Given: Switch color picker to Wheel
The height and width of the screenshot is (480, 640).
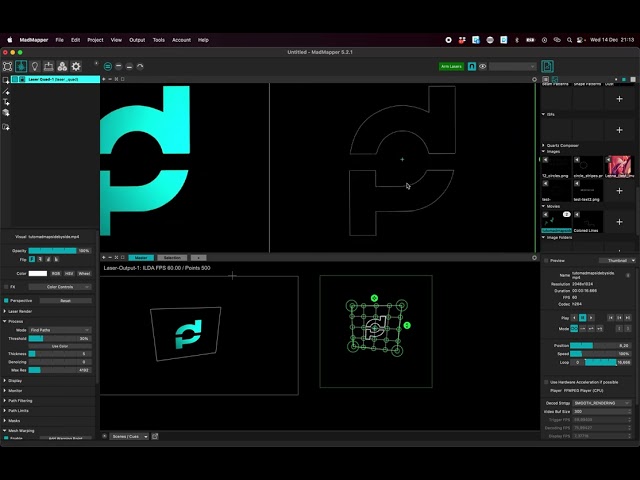Looking at the screenshot, I should 84,273.
